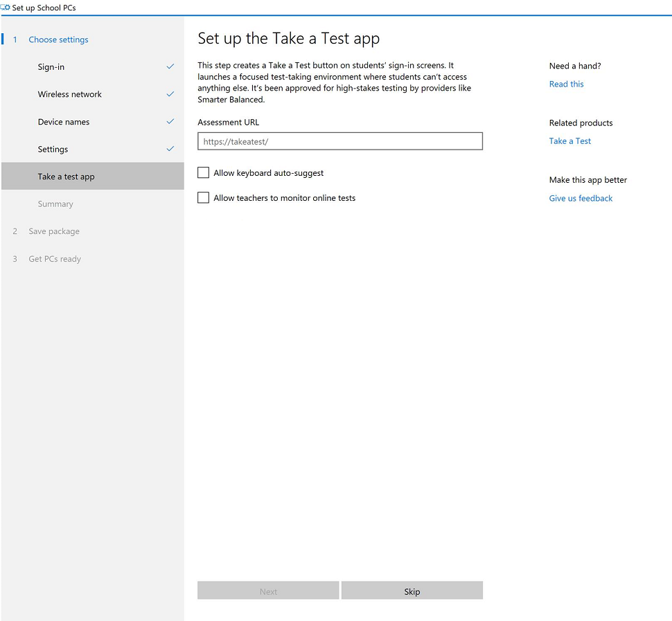Click the checkmark beside Wireless network
The width and height of the screenshot is (672, 621).
(x=170, y=94)
